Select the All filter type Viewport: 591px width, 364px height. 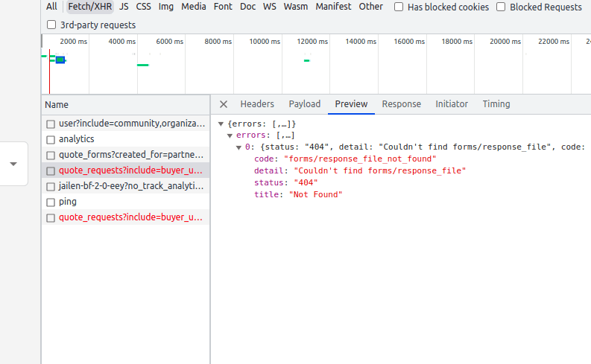point(51,7)
